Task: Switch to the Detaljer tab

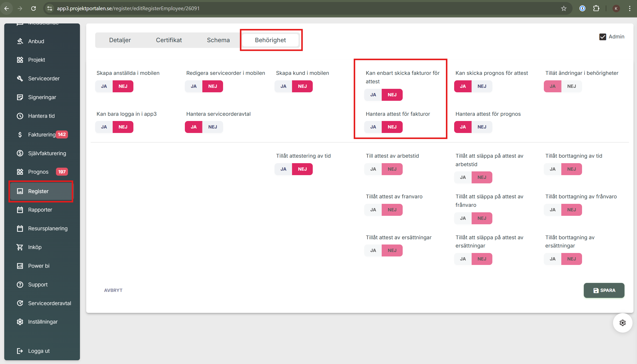Action: 120,40
